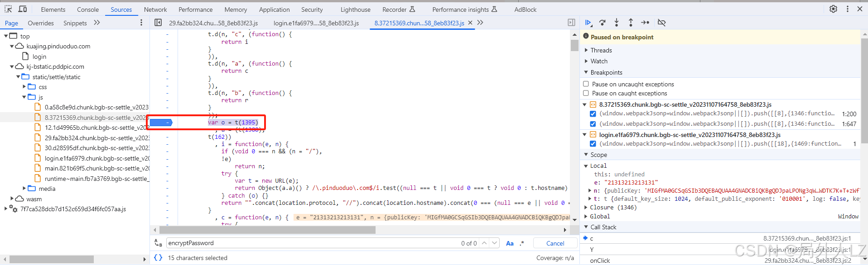868x265 pixels.
Task: Collapse the Scope section
Action: 586,155
